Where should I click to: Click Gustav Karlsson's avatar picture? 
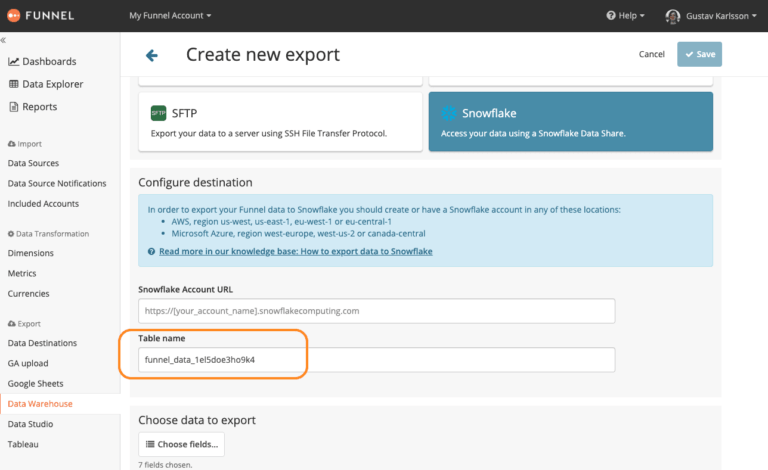point(673,16)
